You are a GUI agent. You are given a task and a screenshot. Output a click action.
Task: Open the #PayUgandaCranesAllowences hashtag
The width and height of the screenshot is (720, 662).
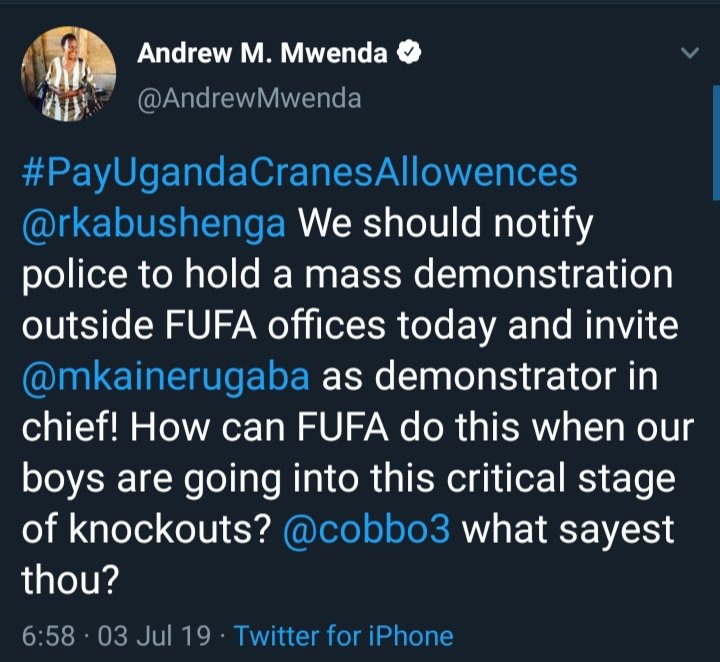(299, 173)
